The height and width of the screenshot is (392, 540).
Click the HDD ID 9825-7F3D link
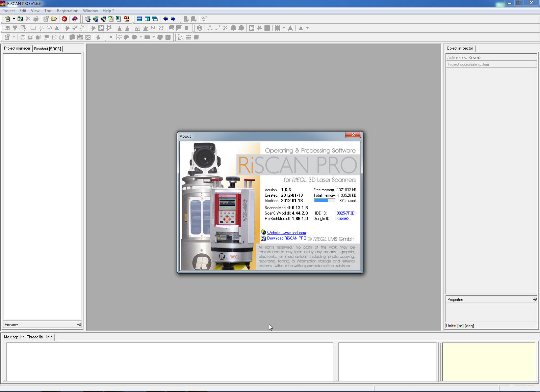coord(345,213)
